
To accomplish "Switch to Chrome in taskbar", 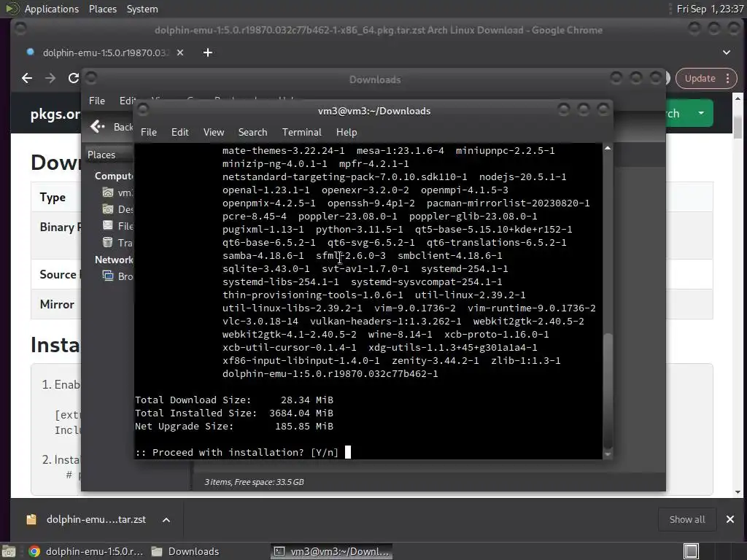I will 85,551.
